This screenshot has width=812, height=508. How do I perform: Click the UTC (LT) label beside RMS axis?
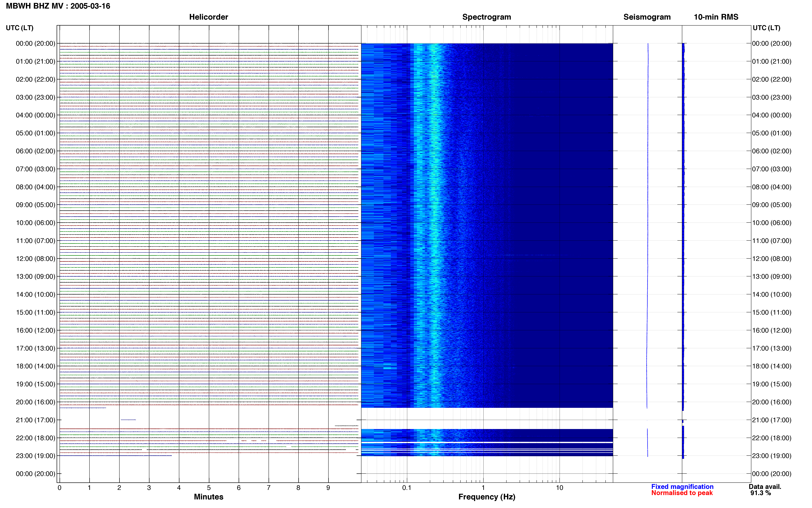point(766,28)
